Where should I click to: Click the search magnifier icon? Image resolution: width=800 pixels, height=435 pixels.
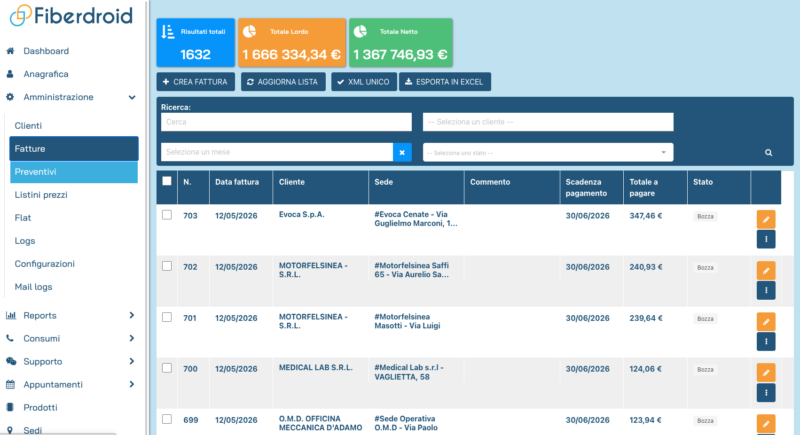tap(768, 152)
